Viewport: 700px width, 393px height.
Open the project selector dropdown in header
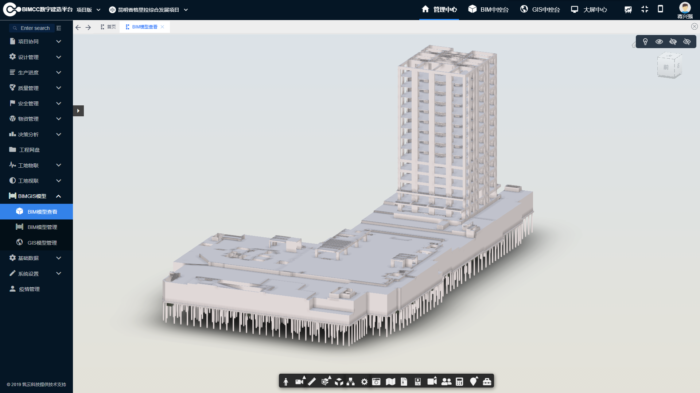[149, 9]
